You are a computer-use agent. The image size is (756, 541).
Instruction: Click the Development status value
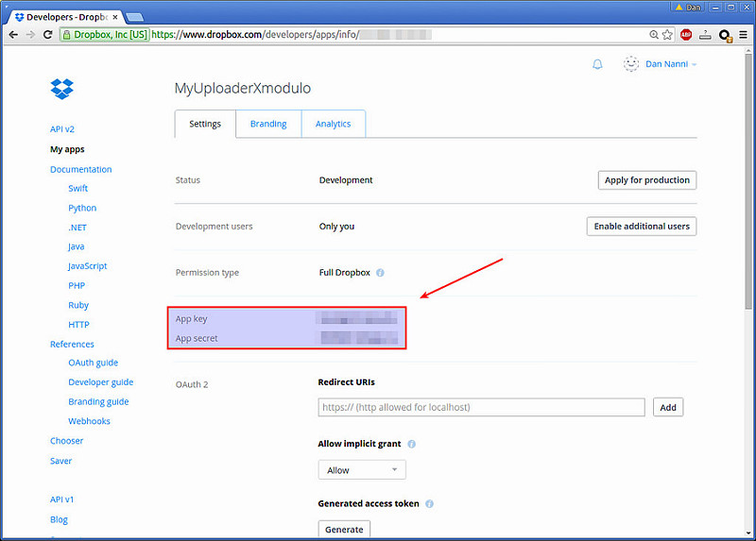(346, 180)
